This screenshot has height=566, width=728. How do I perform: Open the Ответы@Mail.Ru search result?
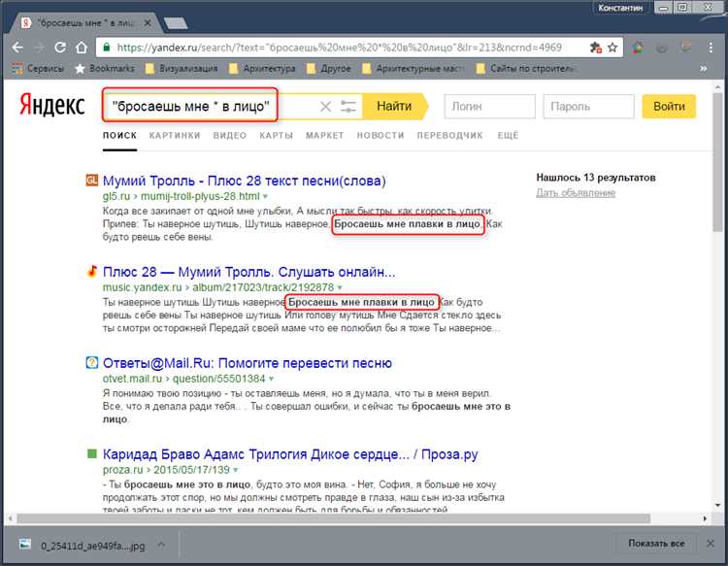click(248, 363)
